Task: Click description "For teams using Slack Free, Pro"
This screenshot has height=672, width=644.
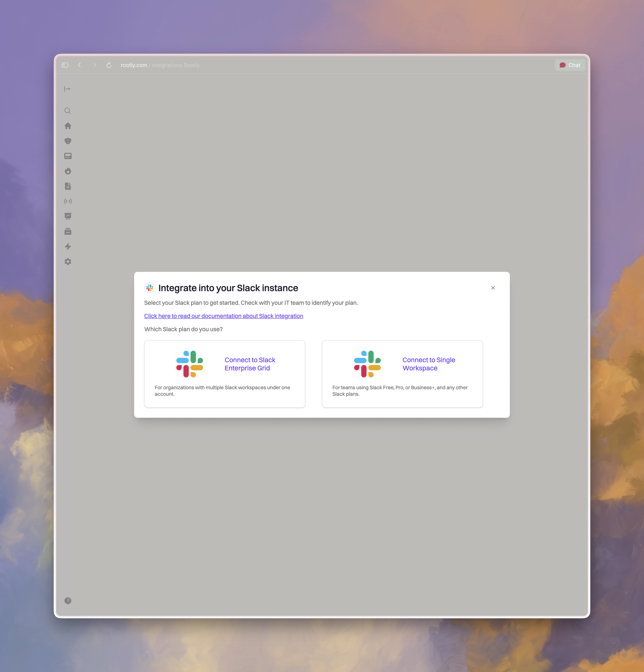Action: [400, 391]
